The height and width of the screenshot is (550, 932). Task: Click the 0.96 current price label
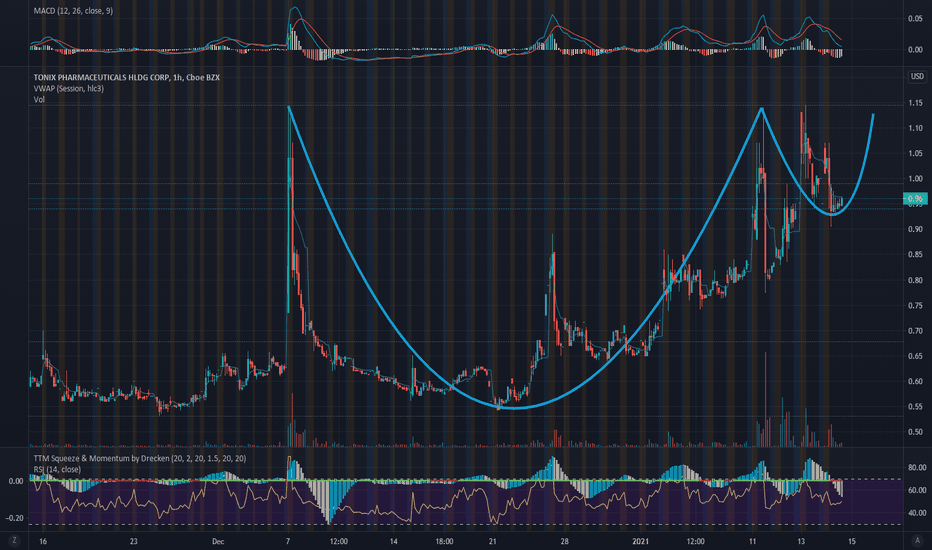coord(915,199)
